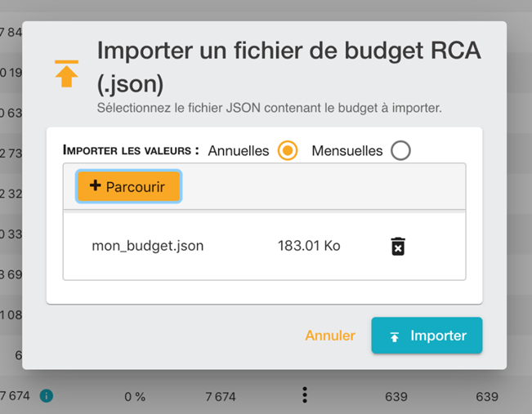
Task: Click the 183.01 Ko file size
Action: click(309, 246)
